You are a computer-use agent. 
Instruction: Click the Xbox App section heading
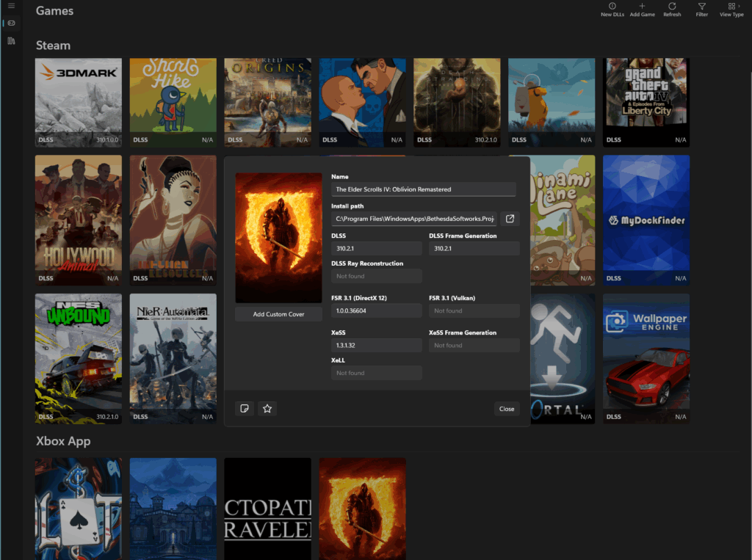click(x=63, y=441)
